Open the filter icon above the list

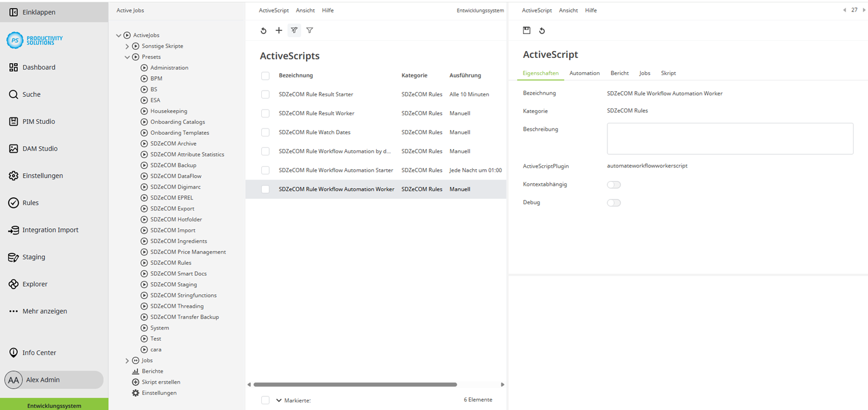tap(309, 30)
